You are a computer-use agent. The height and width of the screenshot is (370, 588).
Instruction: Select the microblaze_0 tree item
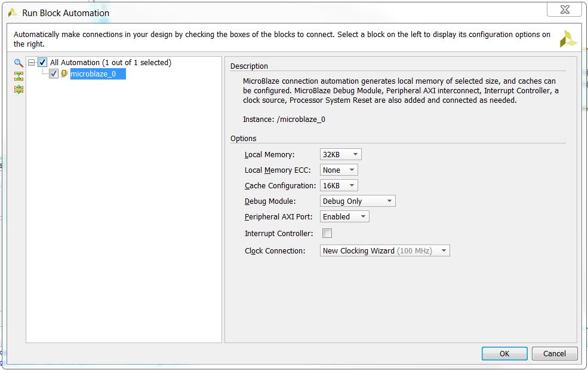click(98, 74)
